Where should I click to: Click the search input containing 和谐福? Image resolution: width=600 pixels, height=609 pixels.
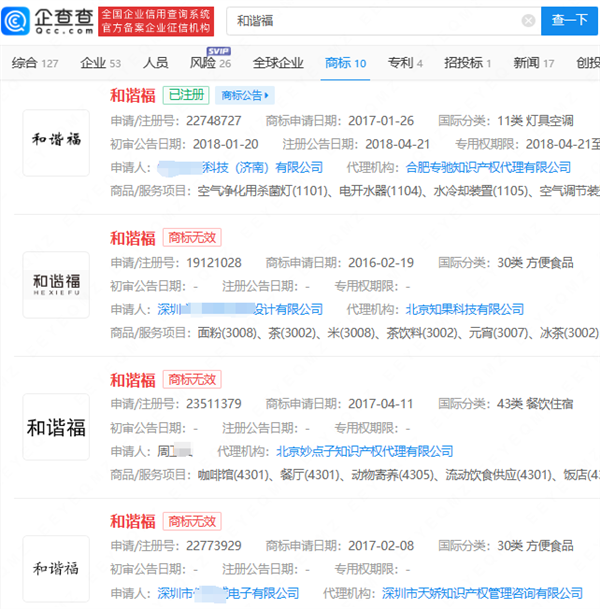(370, 21)
